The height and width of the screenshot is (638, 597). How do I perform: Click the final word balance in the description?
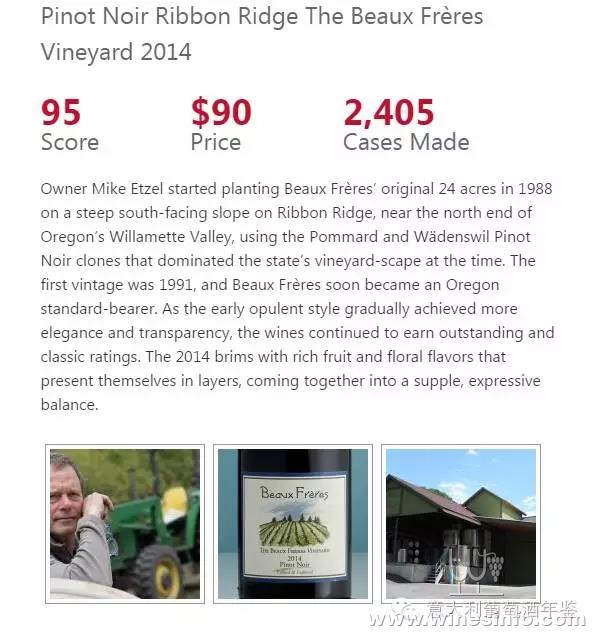point(70,405)
